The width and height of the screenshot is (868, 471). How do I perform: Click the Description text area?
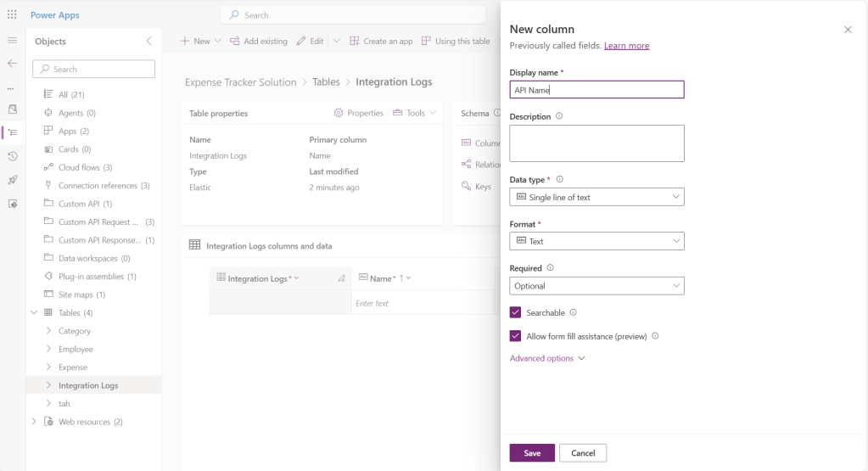coord(596,143)
